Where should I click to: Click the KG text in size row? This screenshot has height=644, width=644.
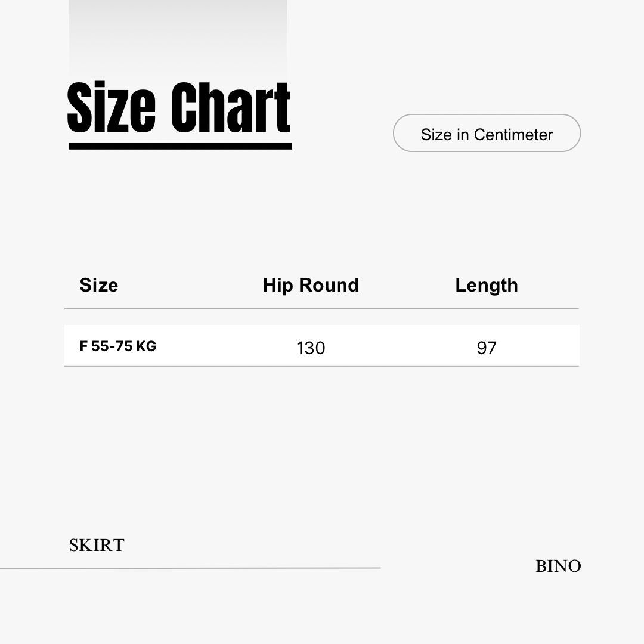pos(146,346)
